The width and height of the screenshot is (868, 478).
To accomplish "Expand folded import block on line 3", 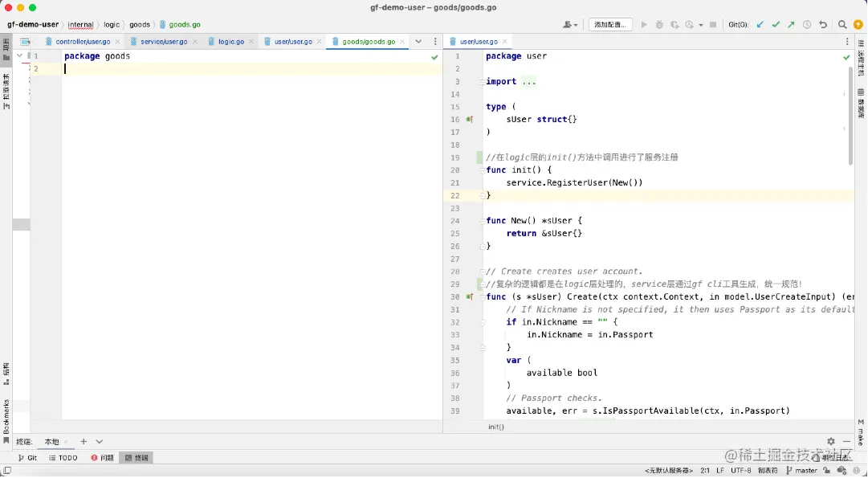I will [482, 81].
